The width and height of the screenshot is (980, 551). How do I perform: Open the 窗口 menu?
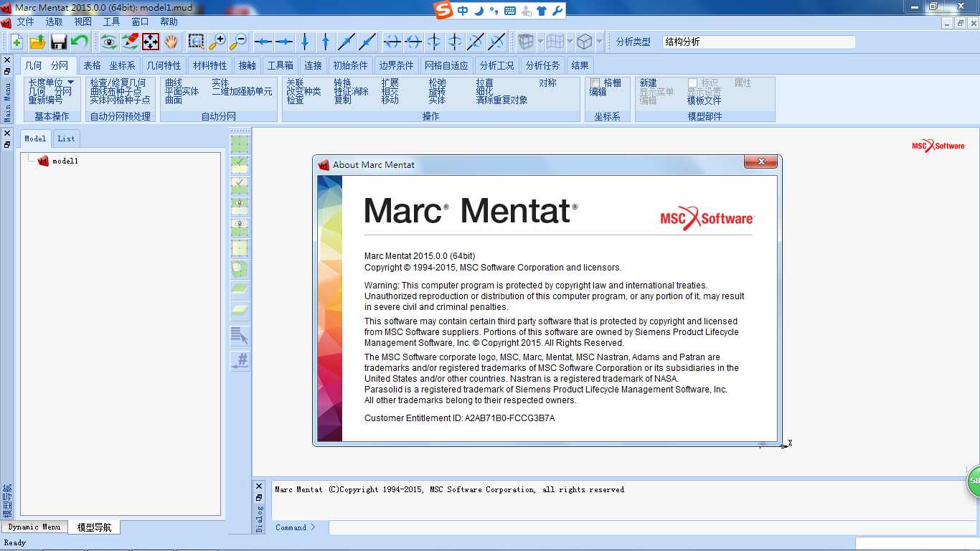[140, 22]
